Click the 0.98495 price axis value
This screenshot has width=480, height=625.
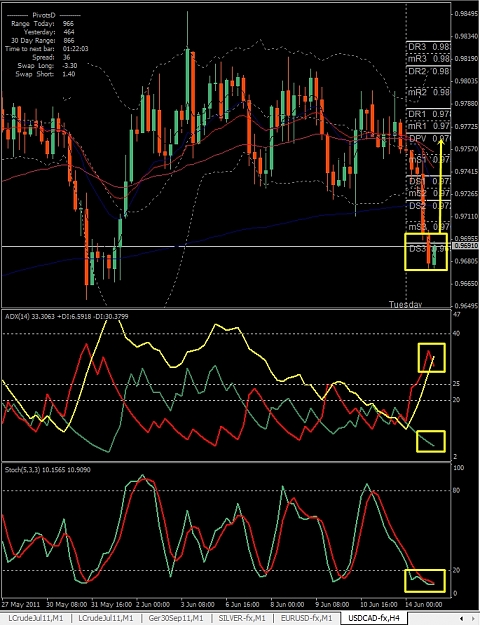point(466,14)
